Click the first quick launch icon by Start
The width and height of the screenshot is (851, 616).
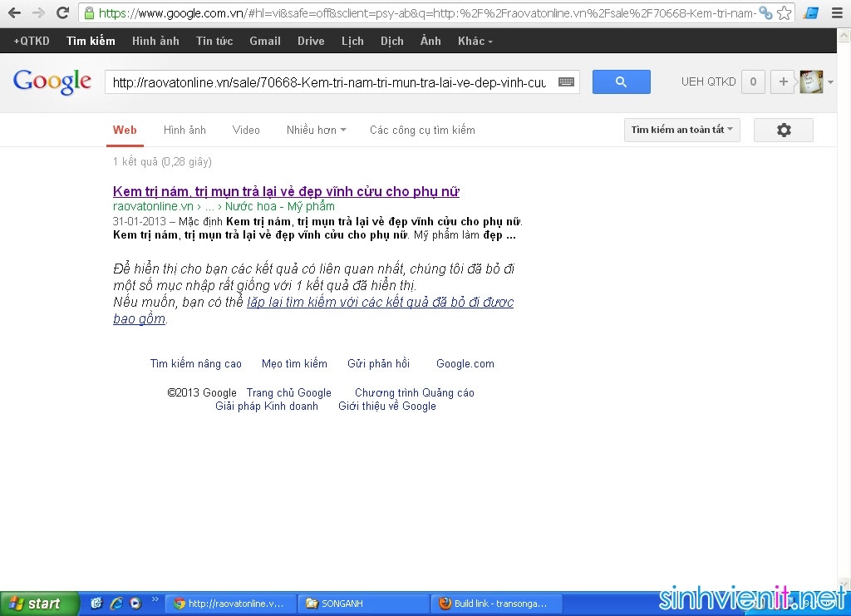96,604
